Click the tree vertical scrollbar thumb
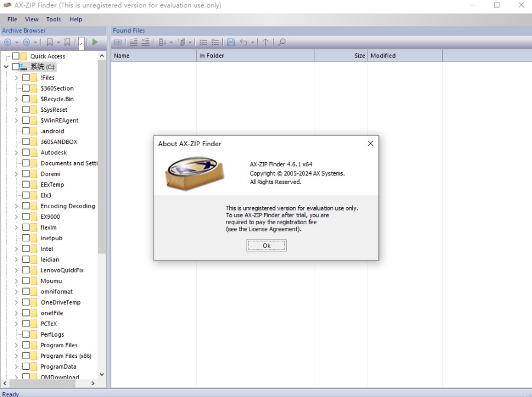The width and height of the screenshot is (532, 397). tap(102, 157)
